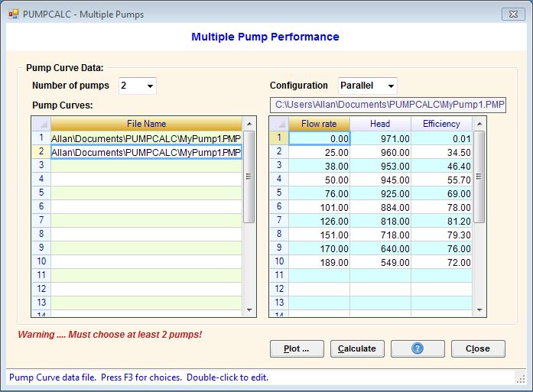Select head cell 818.00
Viewport: 533px width, 392px height.
point(380,221)
